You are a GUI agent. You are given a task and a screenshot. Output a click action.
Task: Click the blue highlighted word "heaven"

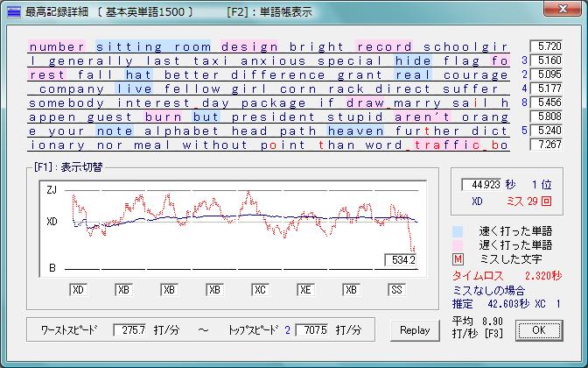tap(355, 131)
